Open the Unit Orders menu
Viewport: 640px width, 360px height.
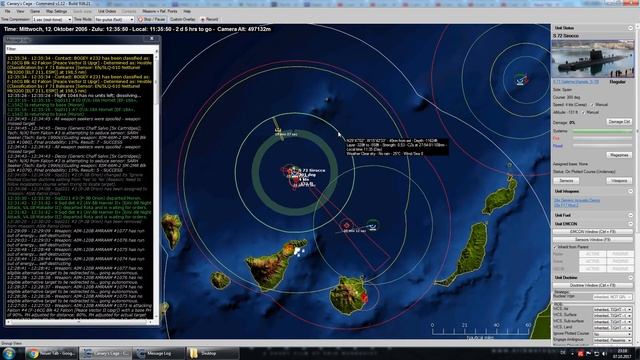coord(107,11)
